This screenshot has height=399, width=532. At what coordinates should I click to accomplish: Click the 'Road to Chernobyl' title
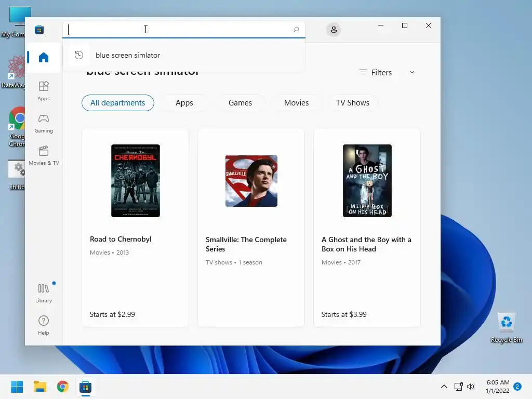click(x=121, y=239)
